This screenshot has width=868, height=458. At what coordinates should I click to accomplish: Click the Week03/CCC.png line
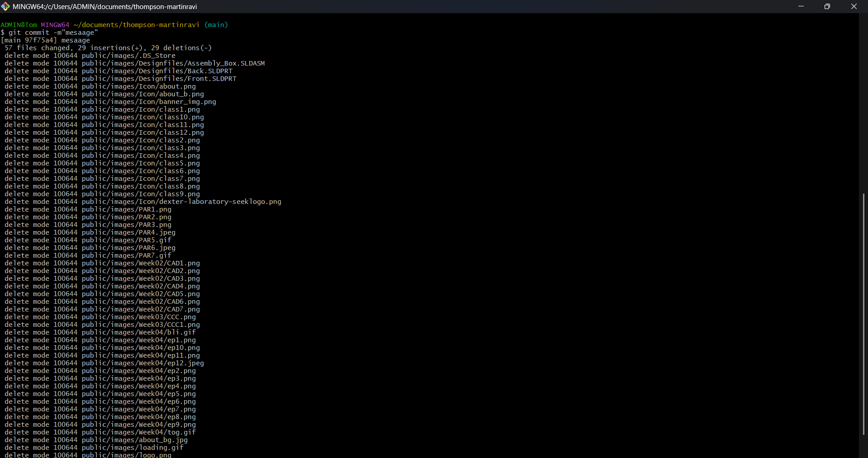coord(100,317)
